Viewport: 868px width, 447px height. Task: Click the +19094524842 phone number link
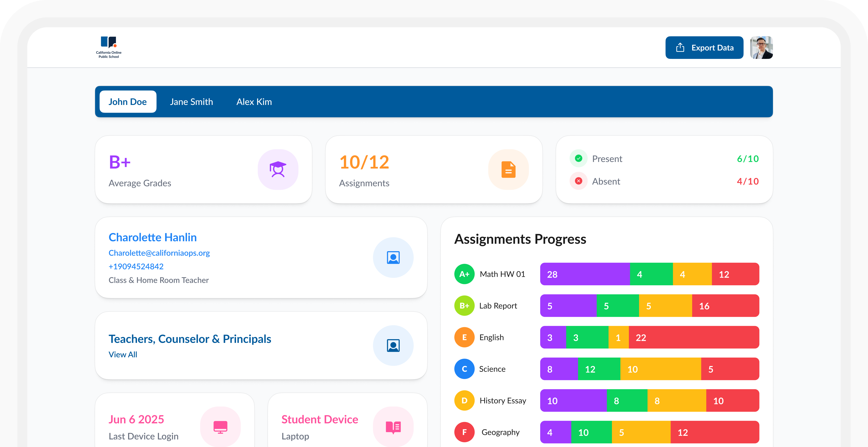tap(136, 266)
